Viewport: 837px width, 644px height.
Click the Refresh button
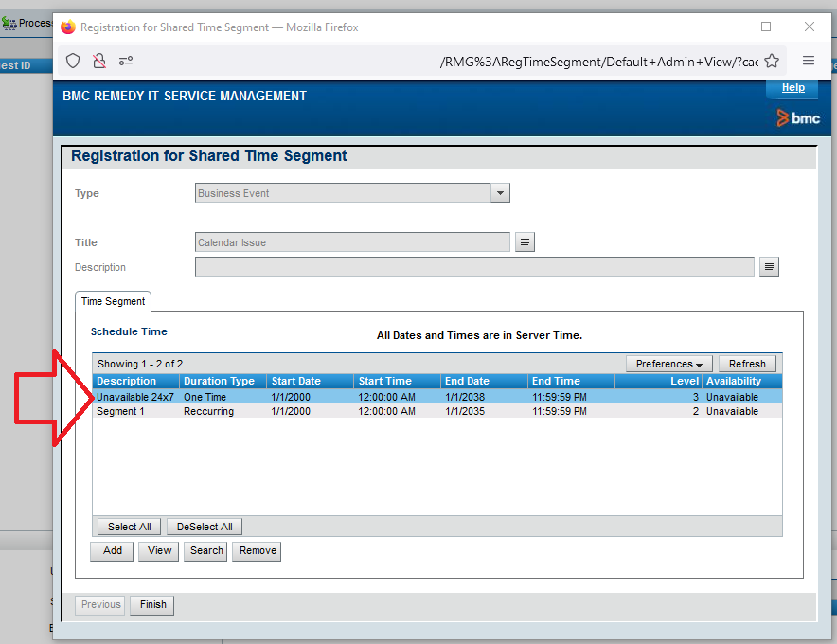tap(747, 364)
